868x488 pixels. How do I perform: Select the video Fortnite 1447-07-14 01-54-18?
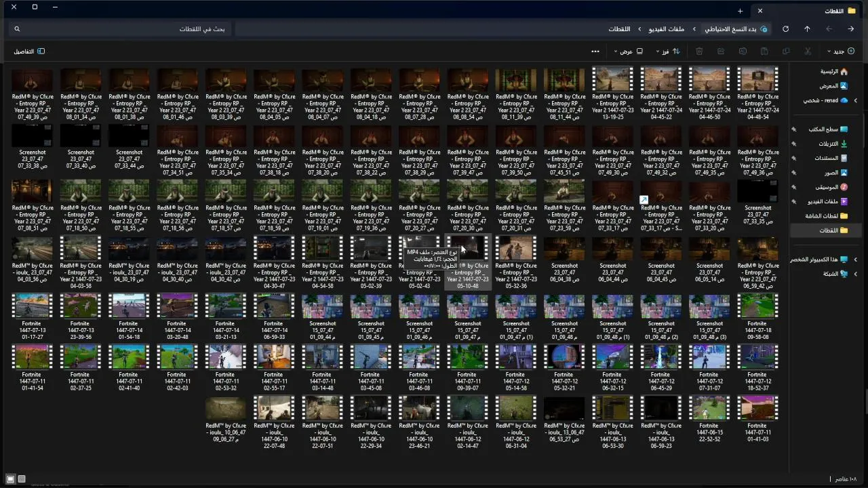tap(128, 317)
